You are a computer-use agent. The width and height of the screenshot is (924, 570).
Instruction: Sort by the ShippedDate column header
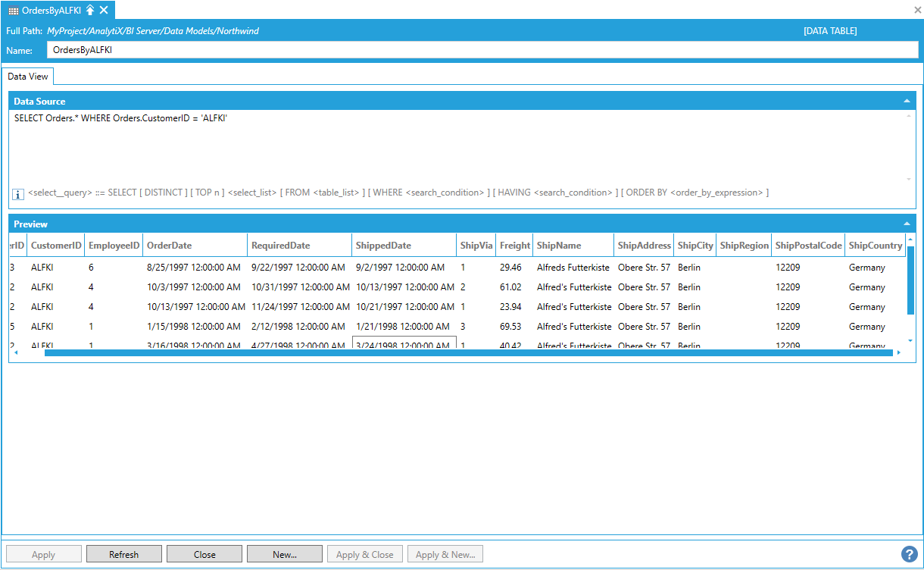click(383, 246)
